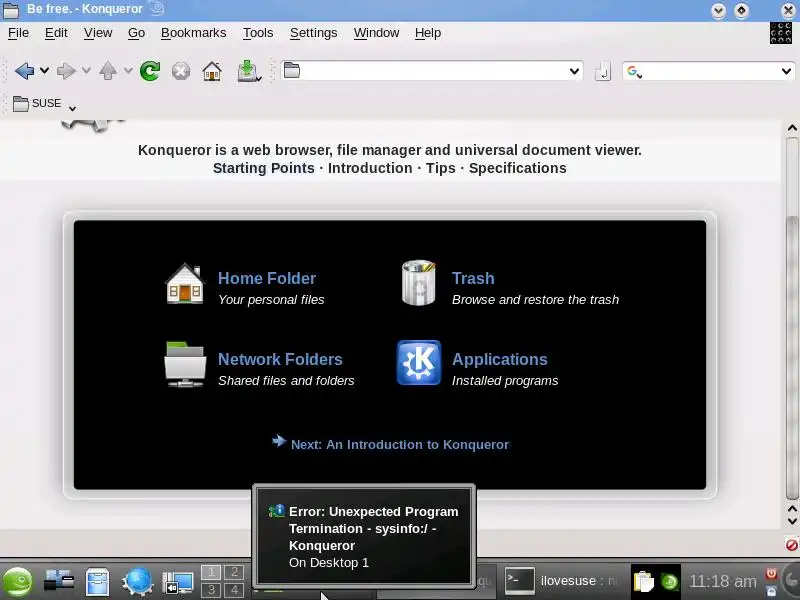This screenshot has width=800, height=600.
Task: Expand the bookmark toolbar chevron
Action: pyautogui.click(x=72, y=108)
